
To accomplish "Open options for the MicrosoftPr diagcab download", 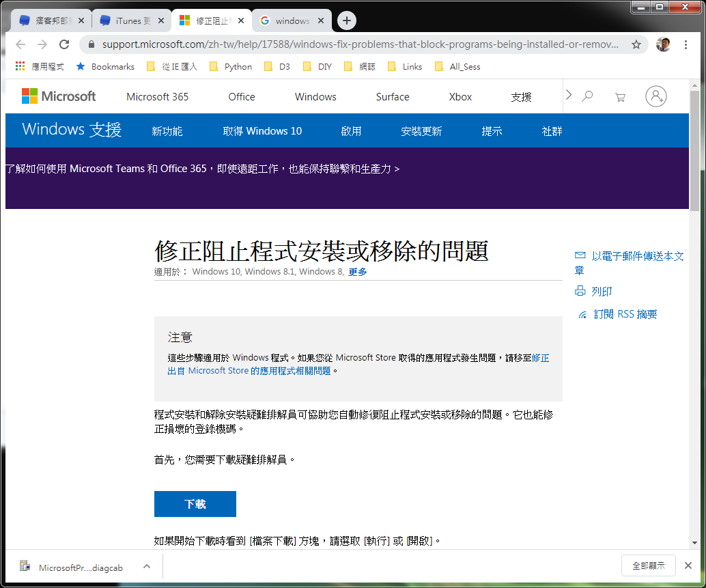I will click(x=147, y=566).
